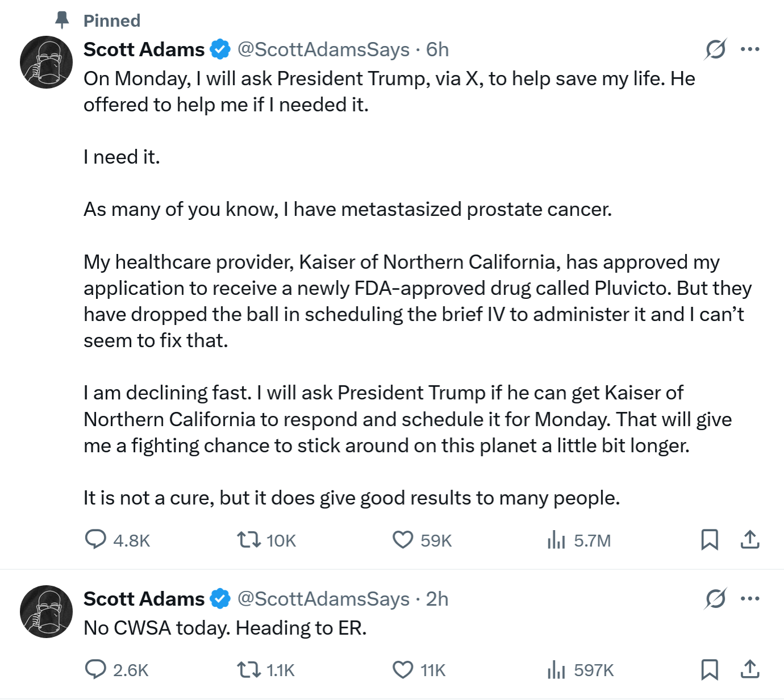View analytics of the 5.7M views post
Viewport: 784px width, 700px height.
556,539
